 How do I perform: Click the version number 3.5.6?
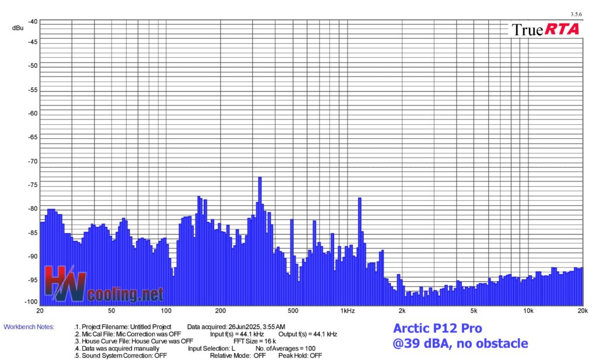coord(575,14)
